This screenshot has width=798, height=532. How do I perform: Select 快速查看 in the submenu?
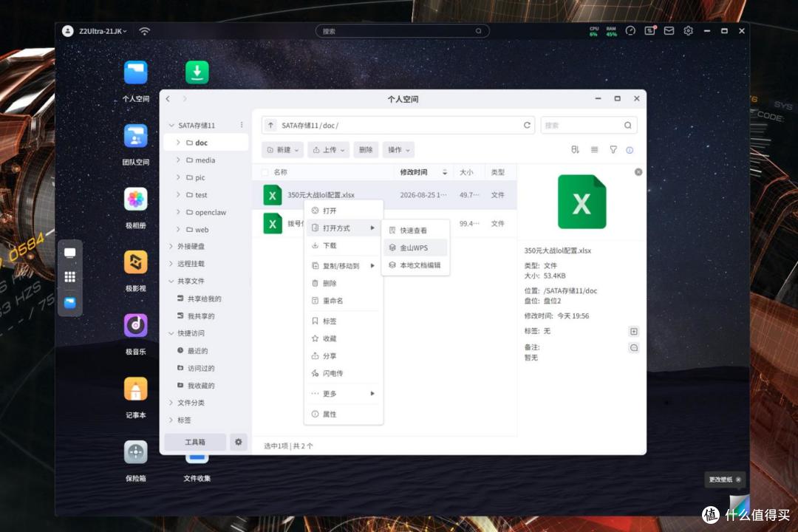click(415, 231)
